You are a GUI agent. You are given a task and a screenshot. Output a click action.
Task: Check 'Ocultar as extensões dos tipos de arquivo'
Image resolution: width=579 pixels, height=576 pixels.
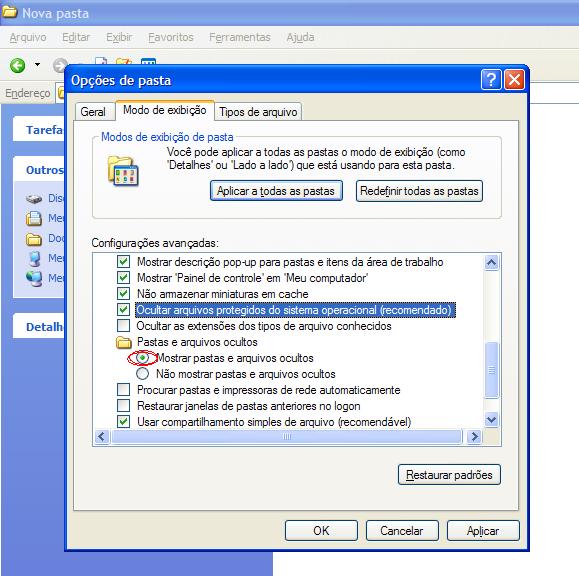tap(123, 326)
